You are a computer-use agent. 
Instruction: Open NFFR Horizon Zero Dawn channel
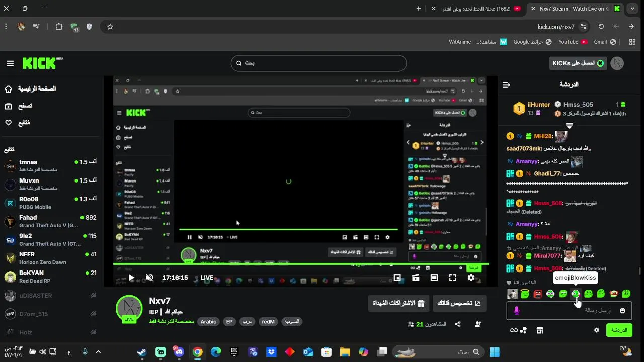(50, 258)
